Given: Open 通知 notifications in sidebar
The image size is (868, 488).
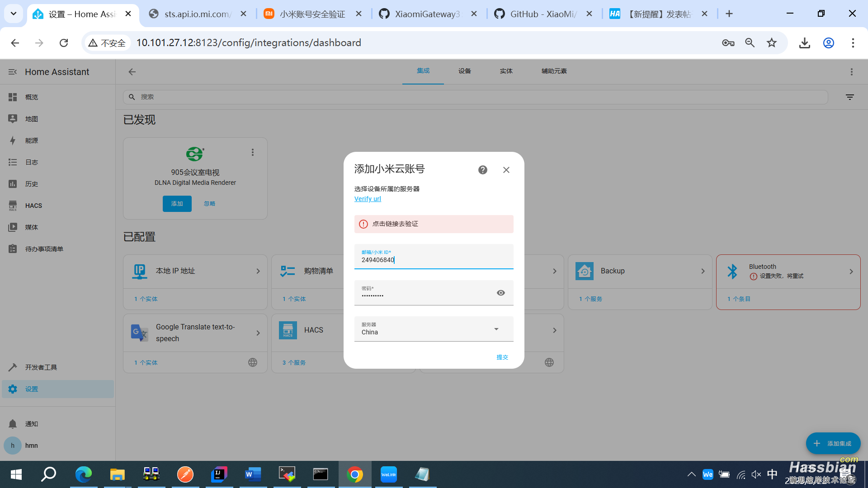Looking at the screenshot, I should 58,424.
